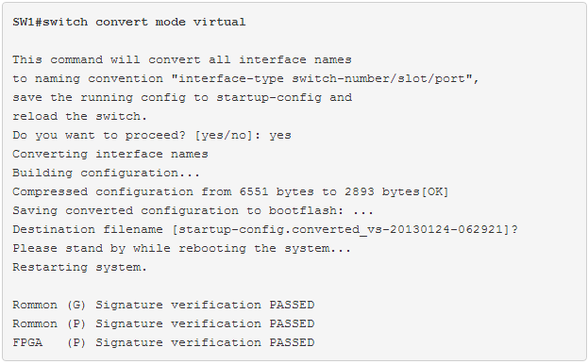Click the 'Converting interface names' line
Image resolution: width=588 pixels, height=364 pixels.
[110, 155]
